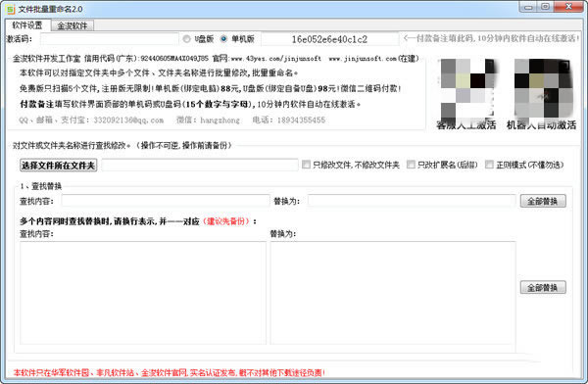Switch to the 软件设置 tab
The width and height of the screenshot is (588, 384).
[27, 25]
